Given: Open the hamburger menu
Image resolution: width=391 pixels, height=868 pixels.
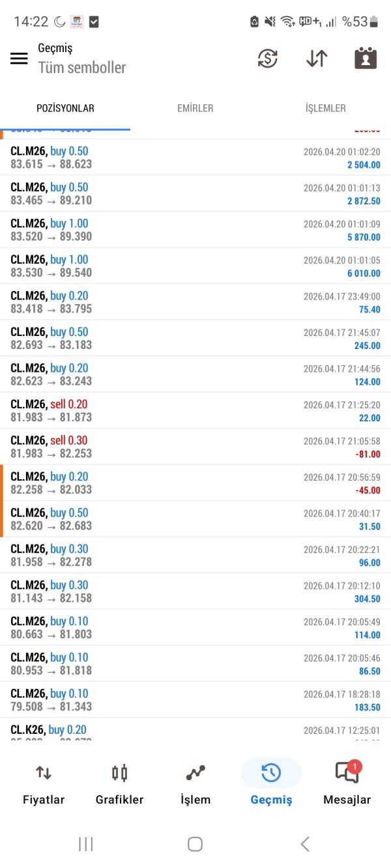Looking at the screenshot, I should tap(19, 58).
